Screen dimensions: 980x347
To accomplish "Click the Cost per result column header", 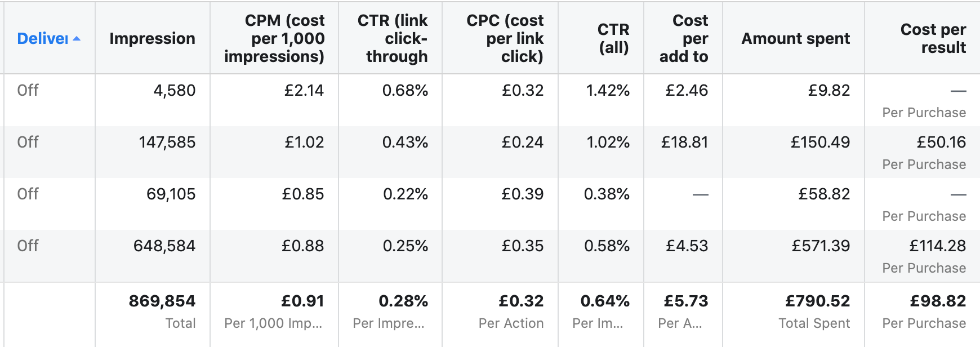I will [x=933, y=38].
